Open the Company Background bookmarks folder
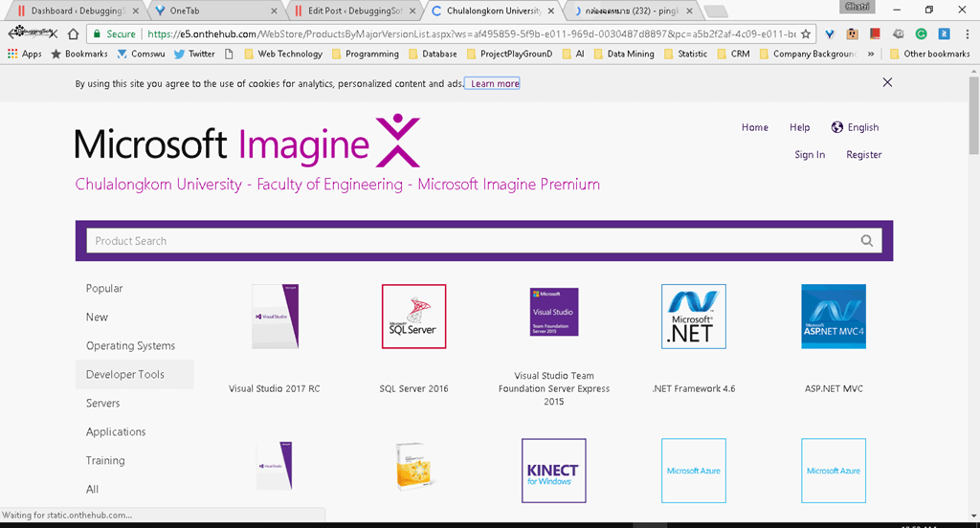This screenshot has height=528, width=980. 809,54
